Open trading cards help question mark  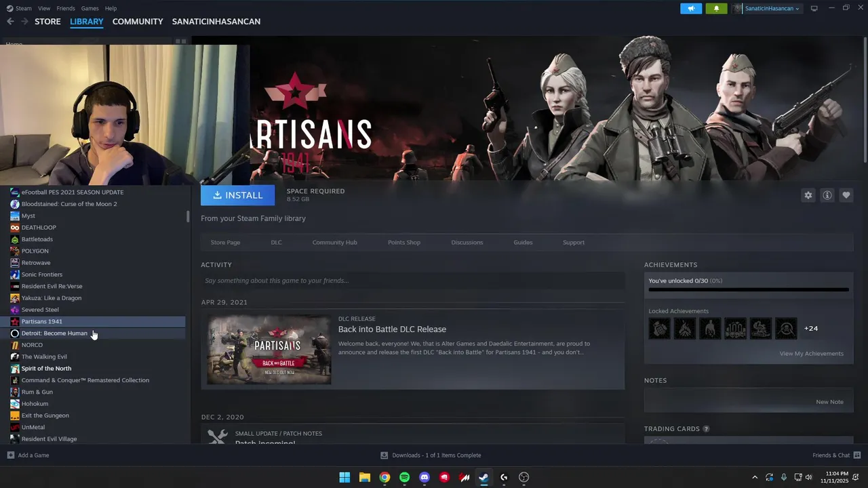pyautogui.click(x=706, y=429)
